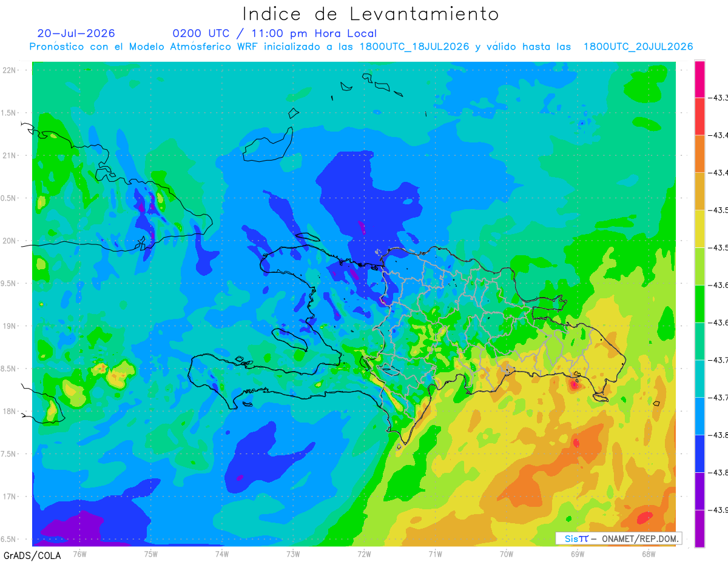Screen dimensions: 728x562
Task: Click the 'GrADS/COLA' credit label
Action: coord(32,555)
